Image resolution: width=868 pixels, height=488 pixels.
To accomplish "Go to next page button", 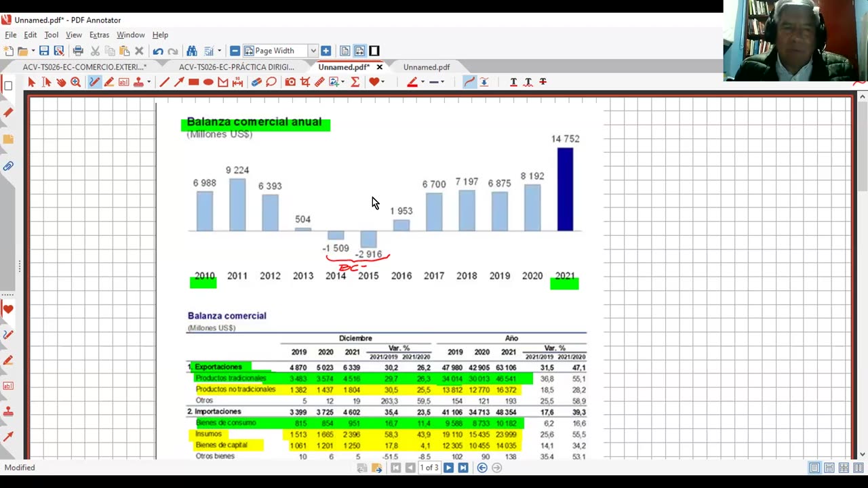I will click(448, 468).
